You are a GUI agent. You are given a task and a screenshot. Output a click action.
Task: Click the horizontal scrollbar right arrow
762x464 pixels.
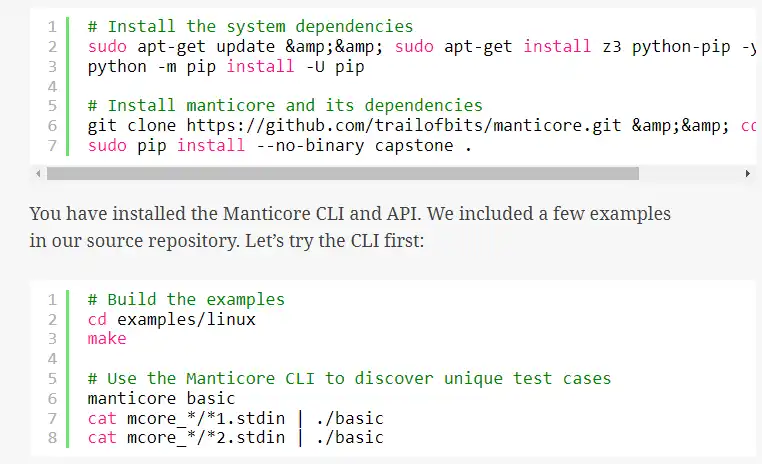pyautogui.click(x=747, y=173)
